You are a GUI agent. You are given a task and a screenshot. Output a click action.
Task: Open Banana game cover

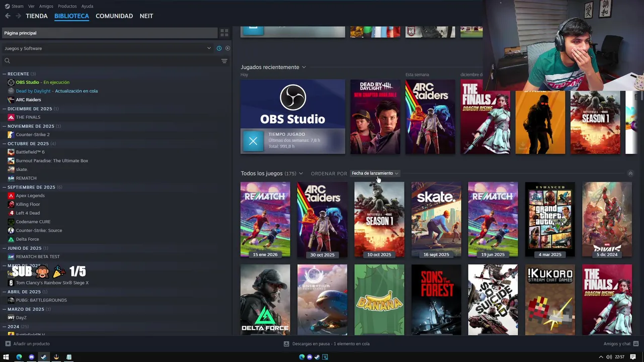pos(379,300)
